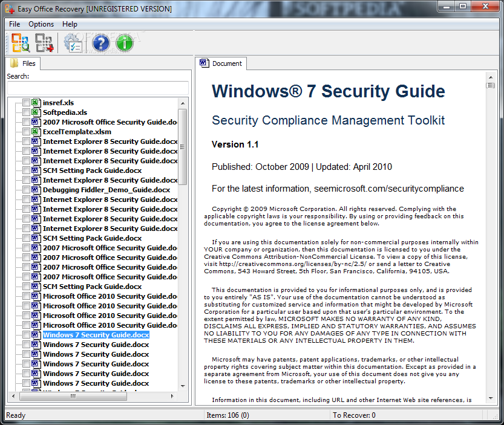Select Debugging Fiddler_Demo_Guide.docx in the list
Image resolution: width=504 pixels, height=425 pixels.
click(106, 190)
